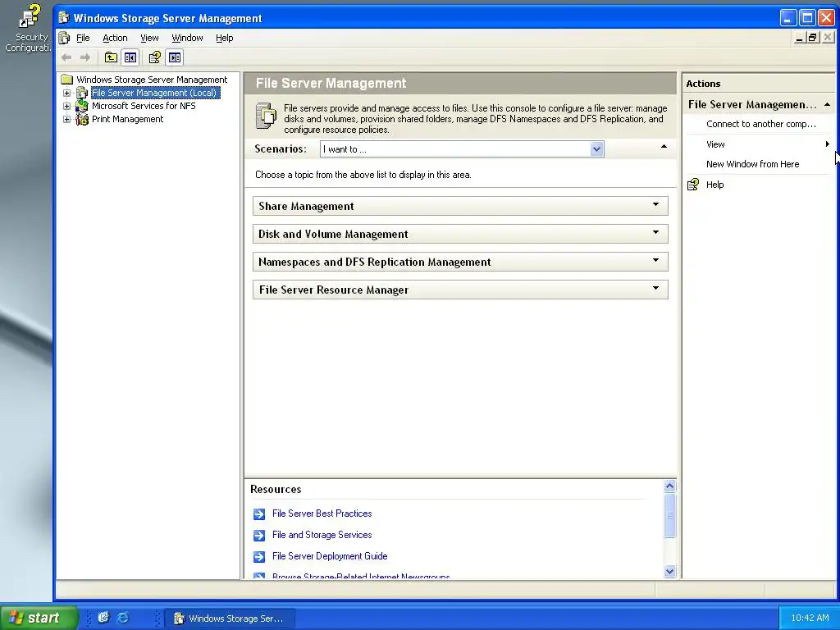This screenshot has width=840, height=630.
Task: Click the Forward arrow in the toolbar
Action: coord(85,57)
